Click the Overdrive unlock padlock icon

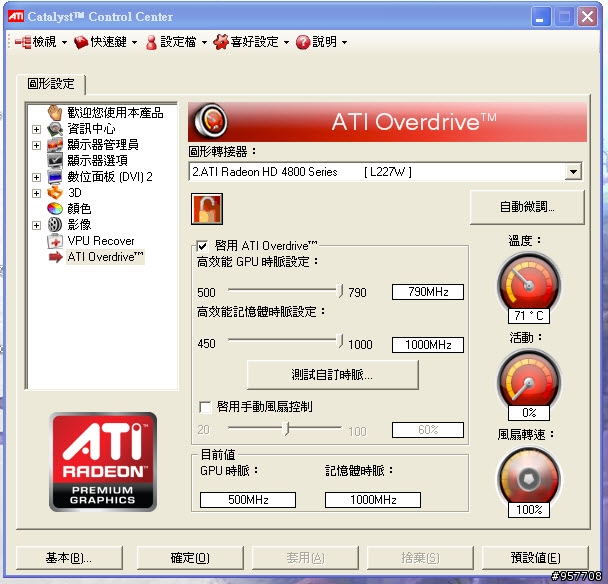[x=207, y=209]
